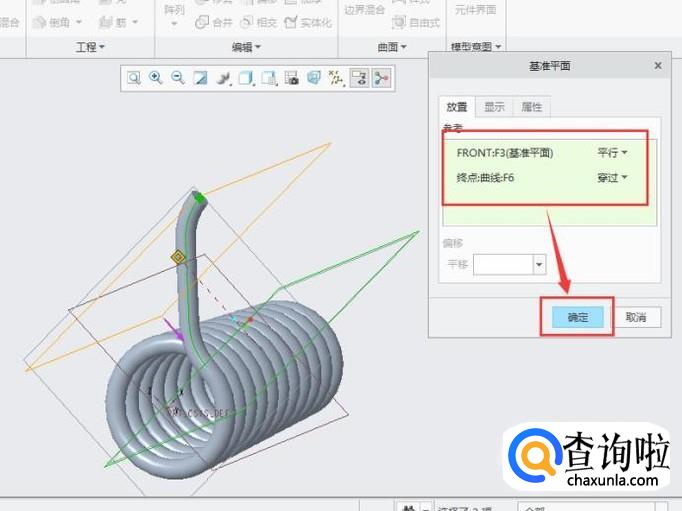Viewport: 682px width, 511px height.
Task: Open the saved orientations icon
Action: pos(246,77)
